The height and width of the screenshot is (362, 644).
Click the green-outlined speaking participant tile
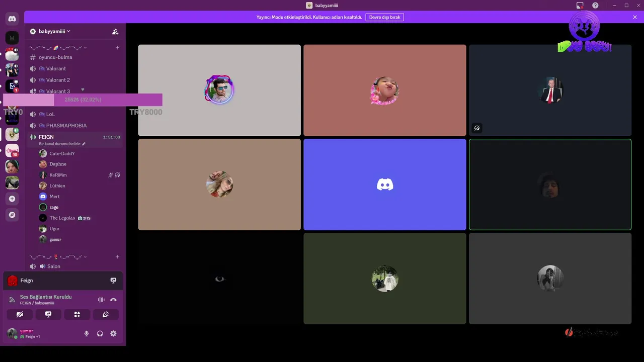click(x=550, y=185)
